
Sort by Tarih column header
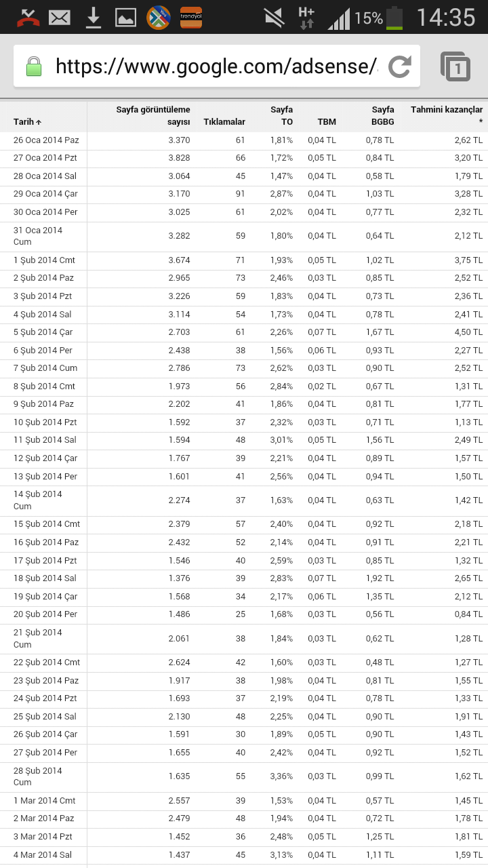tap(27, 122)
